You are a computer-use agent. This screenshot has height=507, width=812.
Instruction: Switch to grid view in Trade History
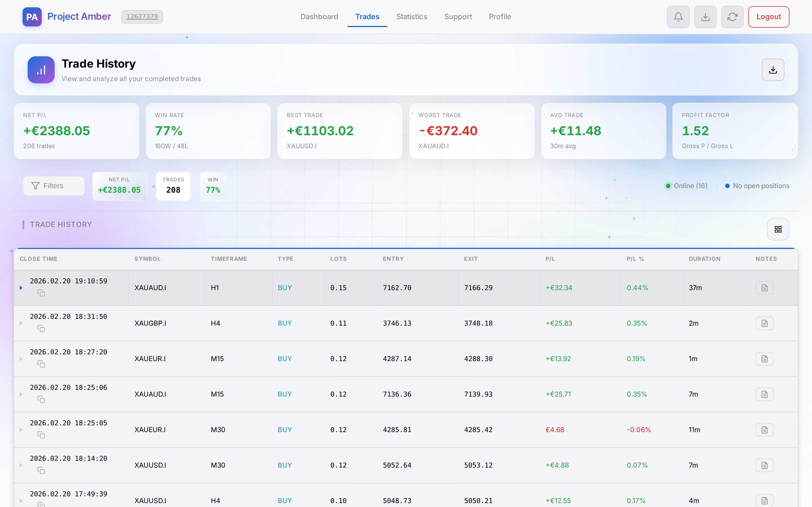[x=778, y=229]
